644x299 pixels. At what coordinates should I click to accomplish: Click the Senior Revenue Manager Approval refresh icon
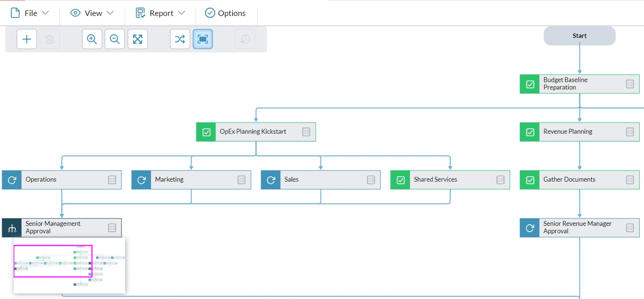[530, 228]
